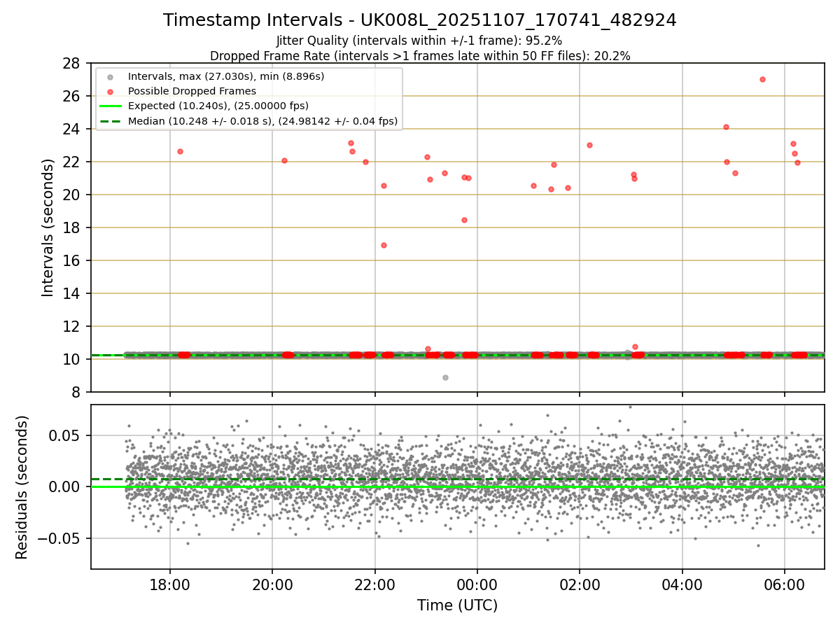Select the 20:00 x-axis tick label
The height and width of the screenshot is (630, 840).
pos(272,584)
